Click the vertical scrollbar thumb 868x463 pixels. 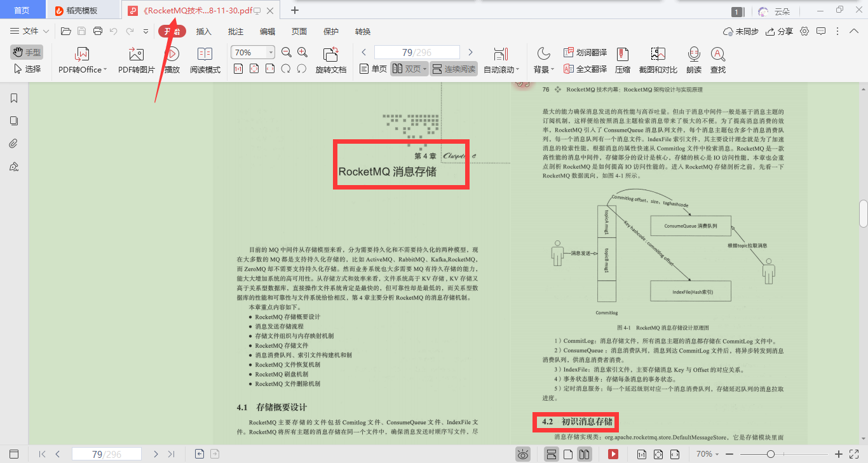pos(864,213)
